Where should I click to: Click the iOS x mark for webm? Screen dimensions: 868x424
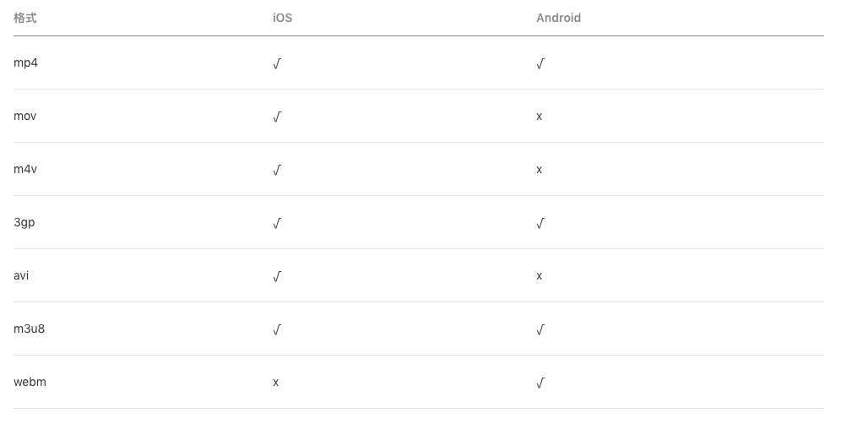[x=275, y=383]
